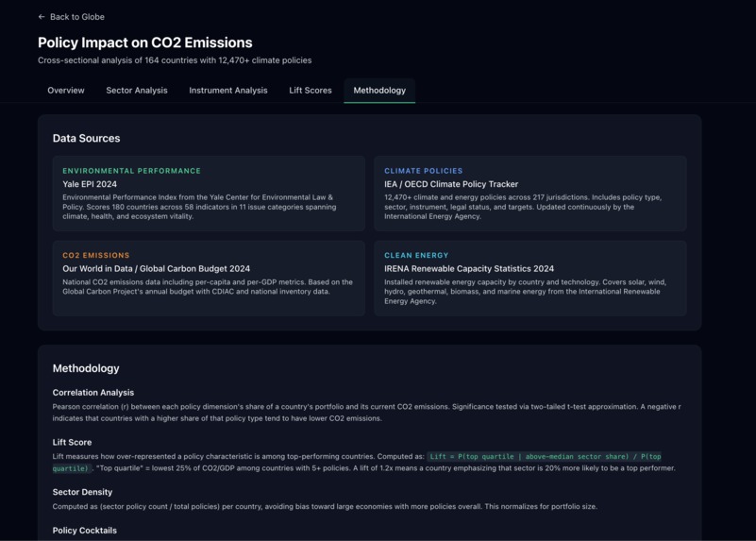
Task: Click the Pearson correlation explanation paragraph
Action: (366, 413)
